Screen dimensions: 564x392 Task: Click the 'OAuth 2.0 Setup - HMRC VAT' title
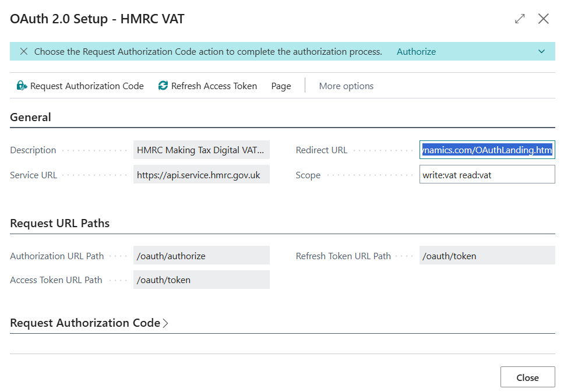(97, 19)
